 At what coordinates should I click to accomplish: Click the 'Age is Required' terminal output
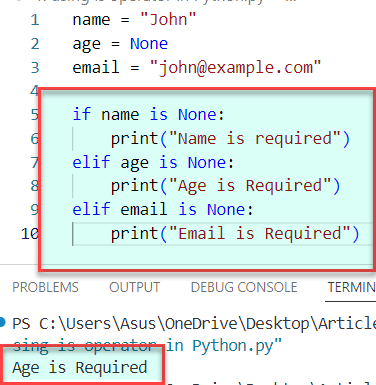click(x=80, y=368)
